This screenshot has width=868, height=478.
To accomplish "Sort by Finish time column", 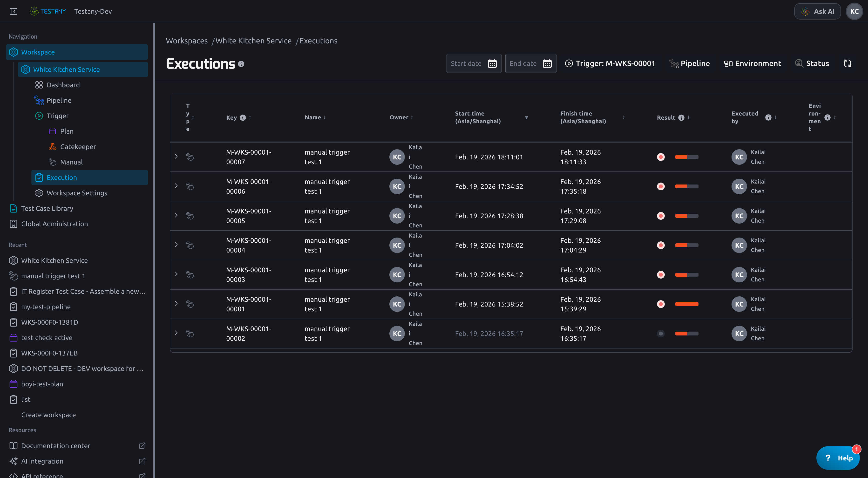I will (x=624, y=117).
